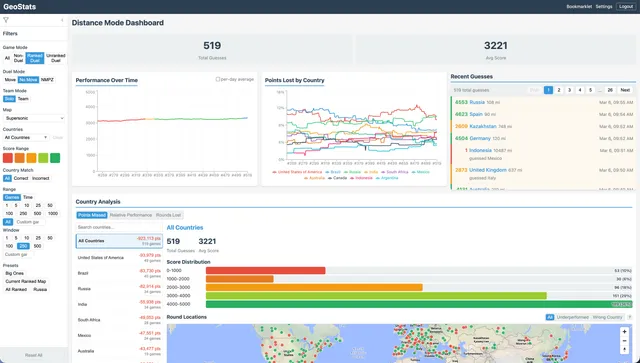640x363 pixels.
Task: Click the Range custom games input
Action: point(30,222)
